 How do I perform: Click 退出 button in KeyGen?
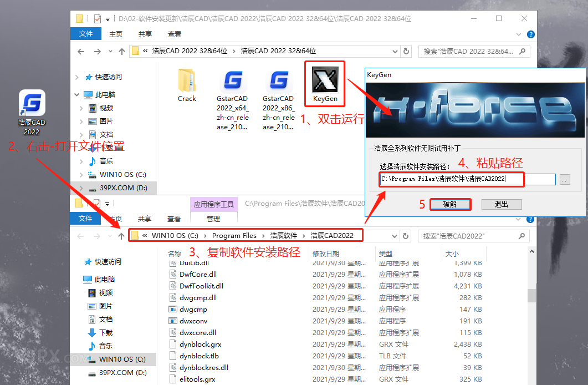[502, 205]
